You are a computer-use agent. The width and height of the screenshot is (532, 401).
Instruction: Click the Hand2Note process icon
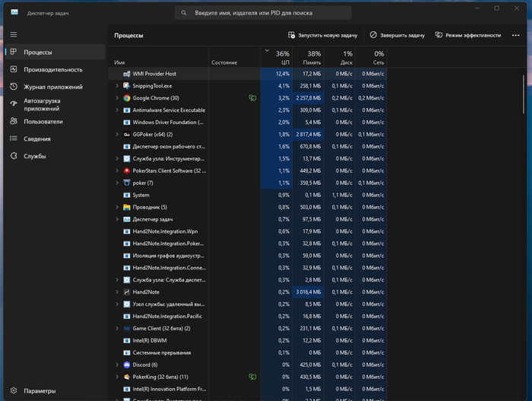tap(127, 292)
